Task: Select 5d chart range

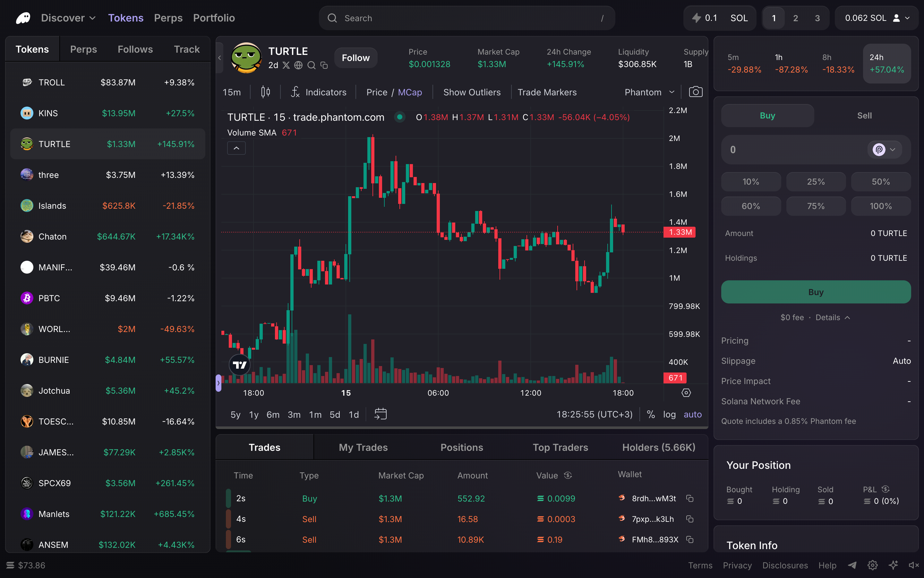Action: click(x=335, y=414)
